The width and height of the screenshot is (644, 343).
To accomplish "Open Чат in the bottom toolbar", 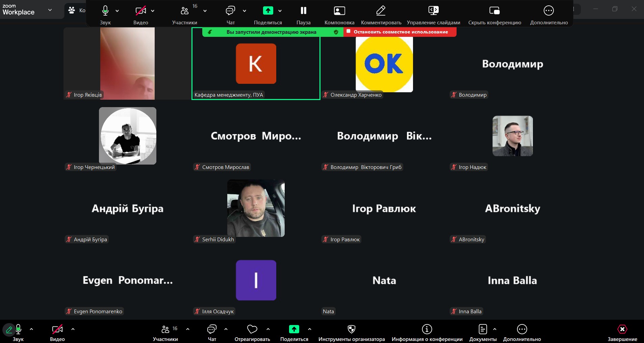I will pos(212,329).
